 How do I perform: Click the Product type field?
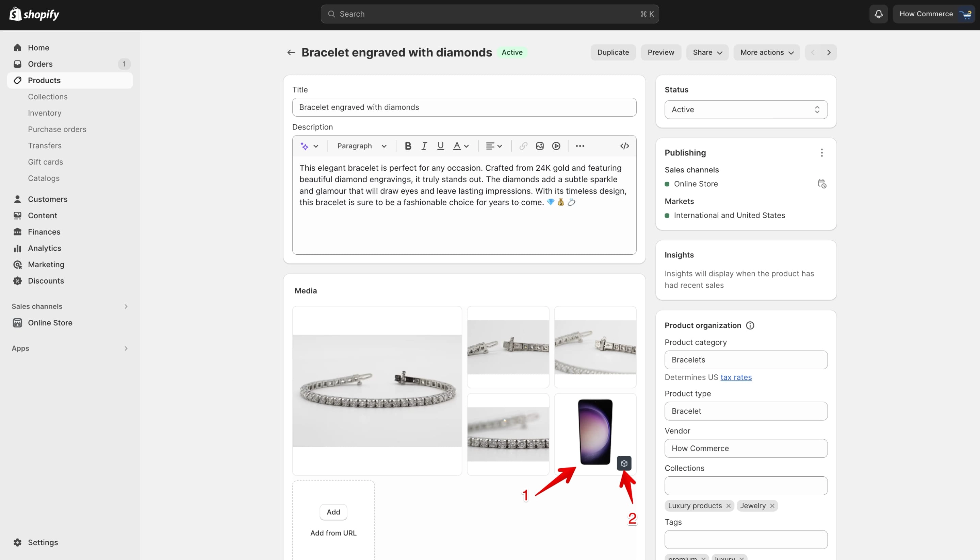(x=746, y=411)
